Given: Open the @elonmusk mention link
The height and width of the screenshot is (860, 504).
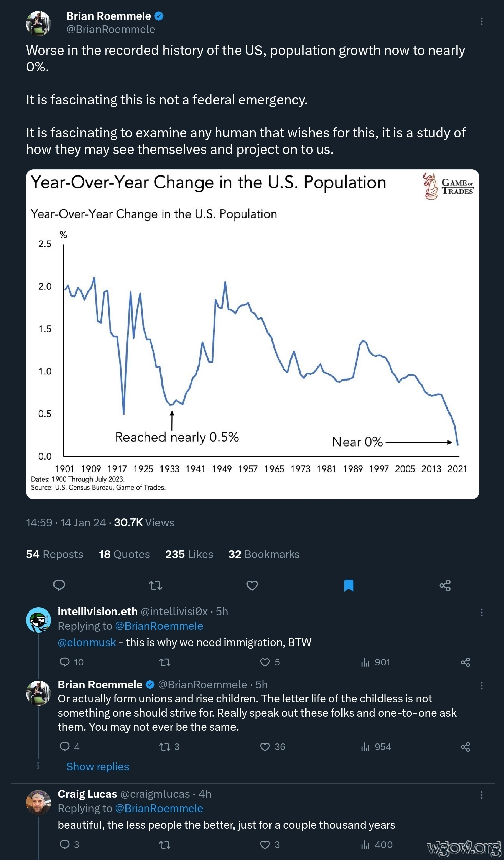Looking at the screenshot, I should pos(86,642).
